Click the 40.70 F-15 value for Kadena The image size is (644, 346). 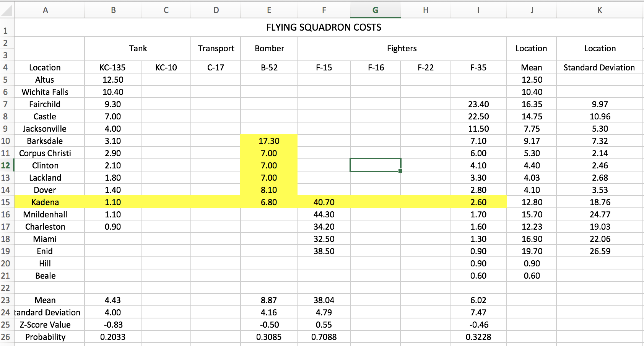point(324,202)
